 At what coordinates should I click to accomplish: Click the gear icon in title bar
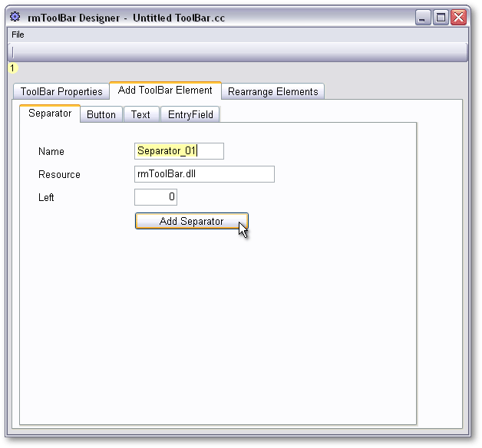coord(15,17)
